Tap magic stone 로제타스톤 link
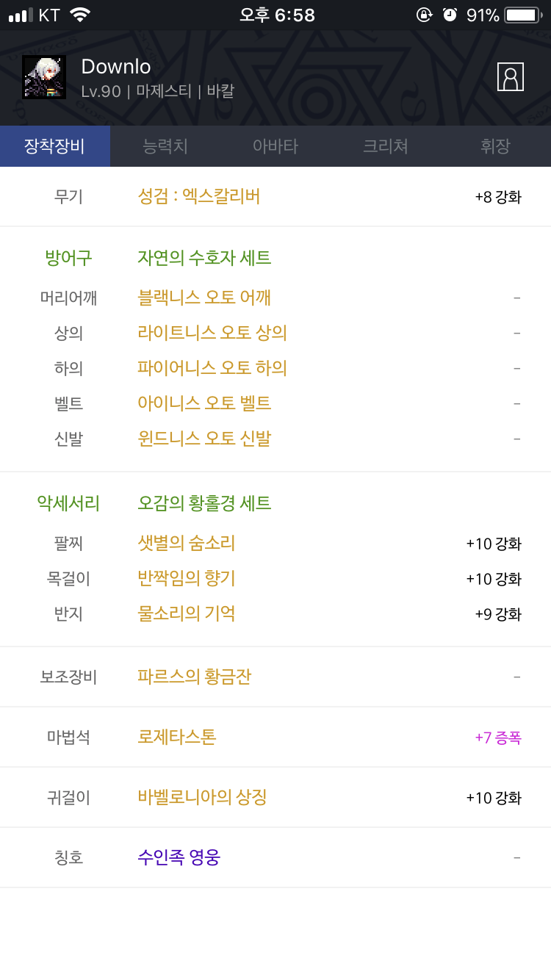This screenshot has width=551, height=980. click(x=177, y=737)
